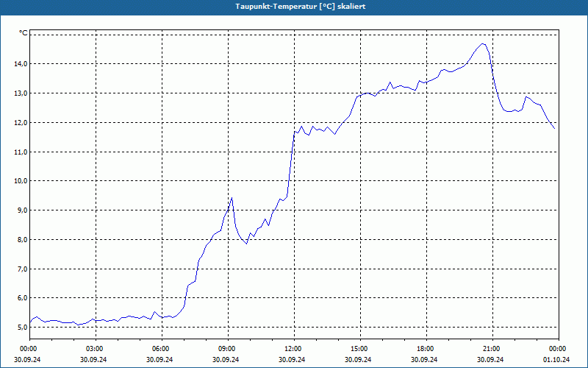
Task: Click the 30.09.24 date under 21:00
Action: click(x=490, y=359)
